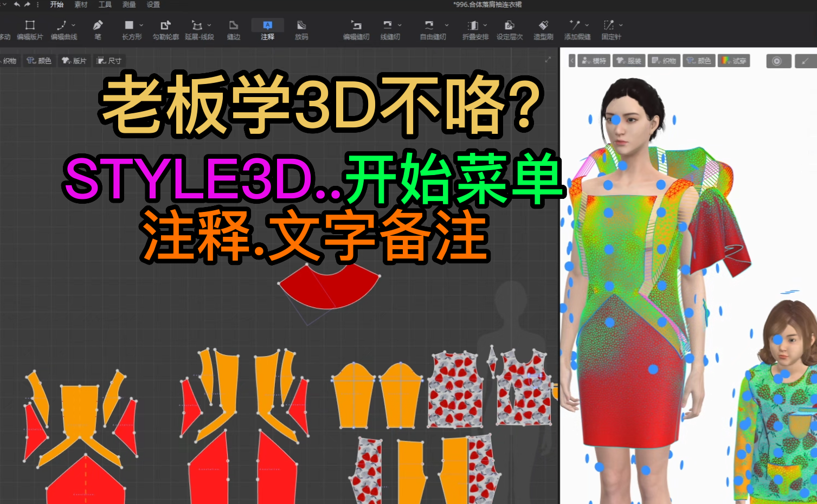Toggle 3D window 织物 fabric display
Image resolution: width=817 pixels, height=504 pixels.
(x=664, y=61)
